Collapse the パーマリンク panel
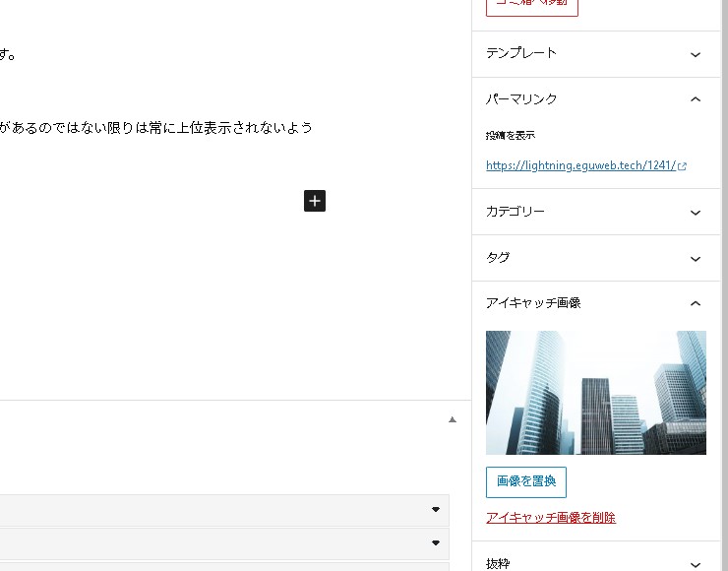This screenshot has height=571, width=728. (x=696, y=99)
